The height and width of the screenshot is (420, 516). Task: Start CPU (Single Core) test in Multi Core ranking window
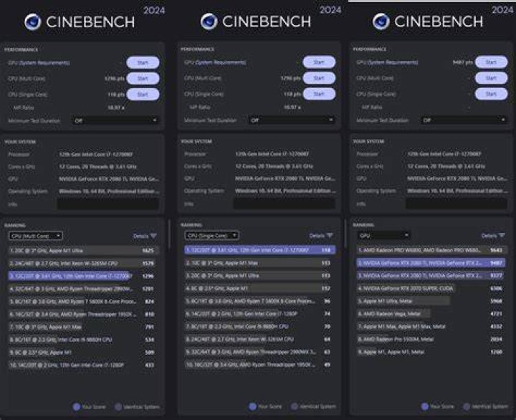tap(143, 94)
